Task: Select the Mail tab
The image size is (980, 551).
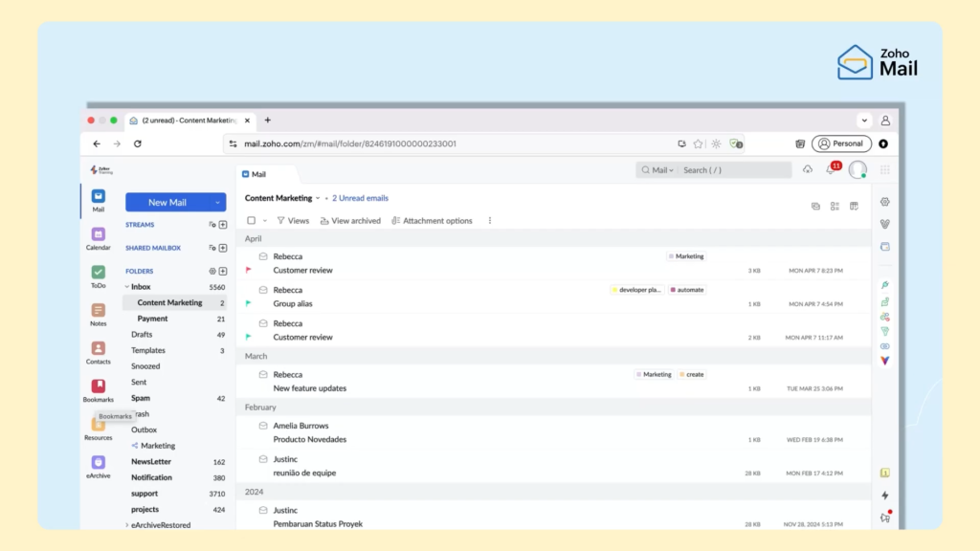Action: [x=255, y=174]
